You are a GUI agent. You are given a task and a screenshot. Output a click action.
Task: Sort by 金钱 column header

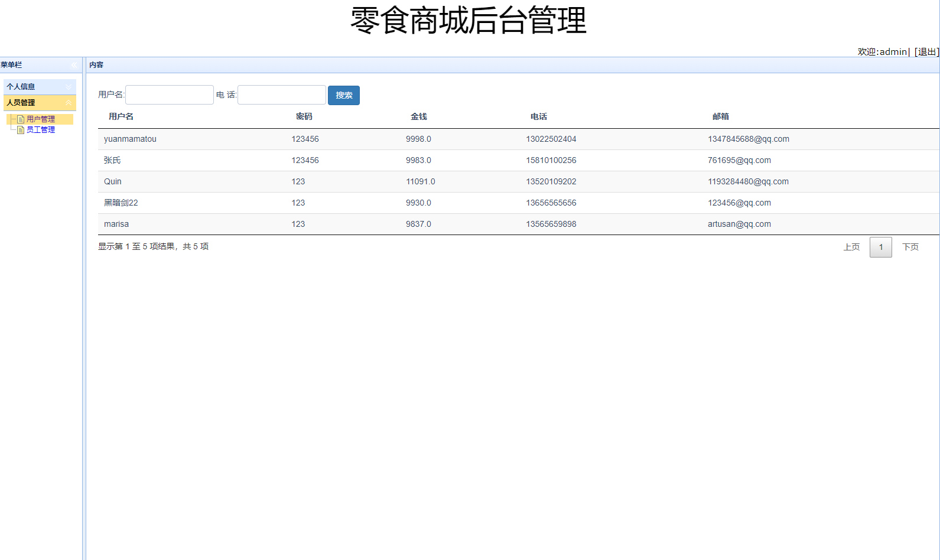(419, 116)
